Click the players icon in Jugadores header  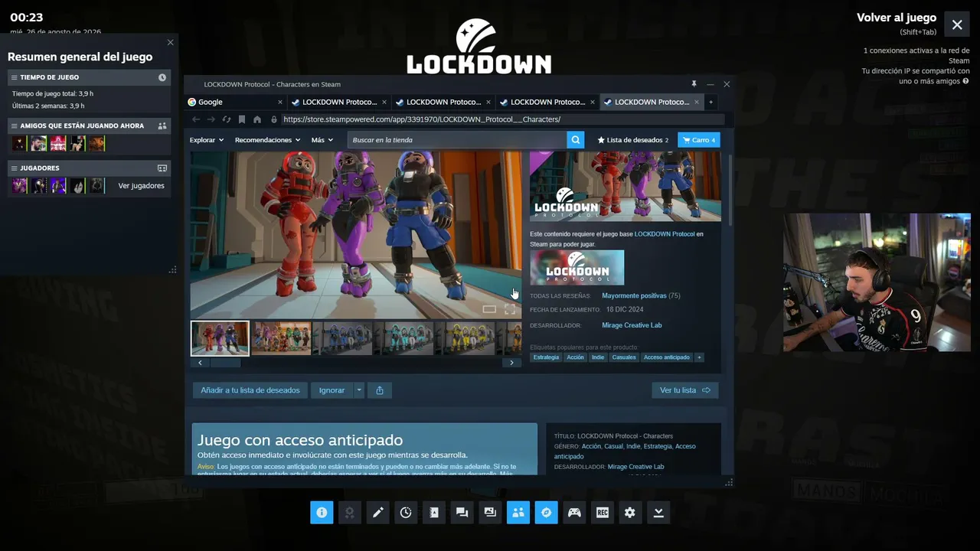tap(162, 168)
